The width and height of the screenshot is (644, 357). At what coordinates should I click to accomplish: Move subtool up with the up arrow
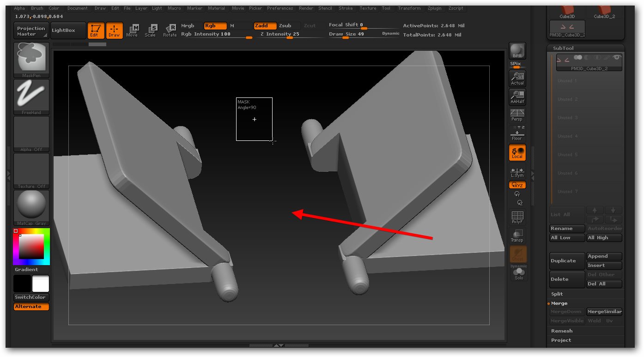[x=595, y=210]
